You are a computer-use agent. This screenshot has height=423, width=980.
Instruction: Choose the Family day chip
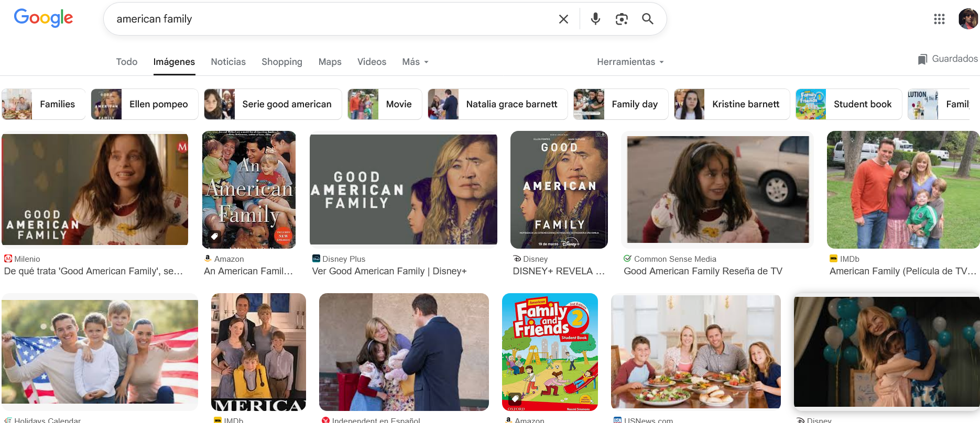[x=620, y=104]
